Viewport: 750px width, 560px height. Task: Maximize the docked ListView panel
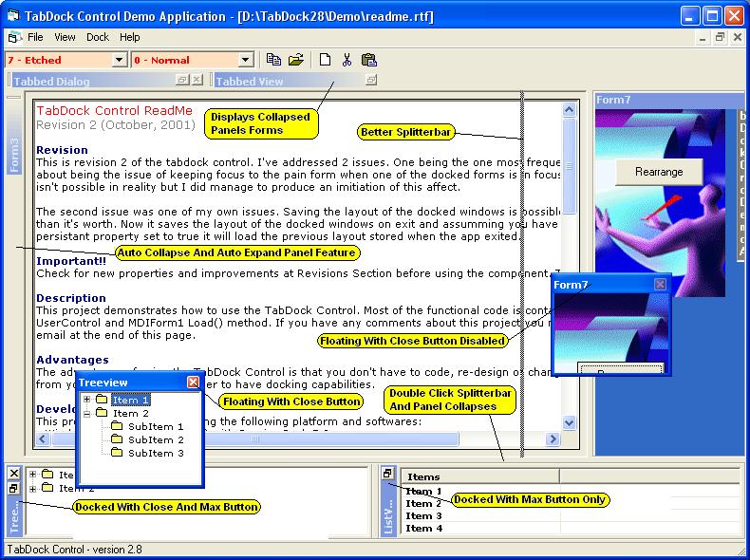(x=387, y=473)
